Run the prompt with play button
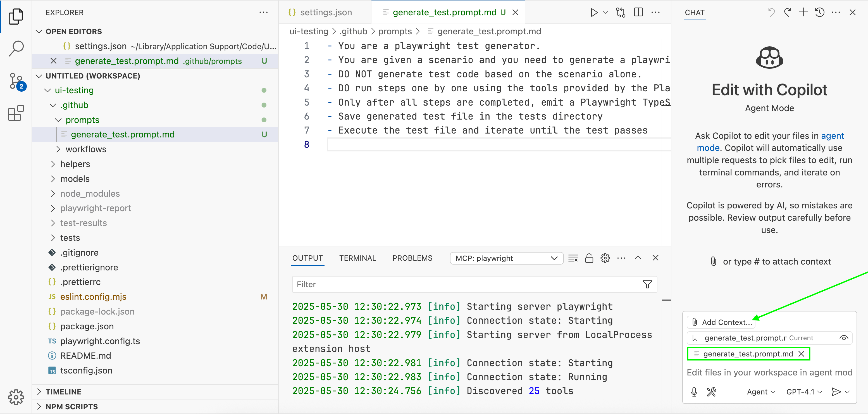The image size is (868, 414). click(x=594, y=13)
